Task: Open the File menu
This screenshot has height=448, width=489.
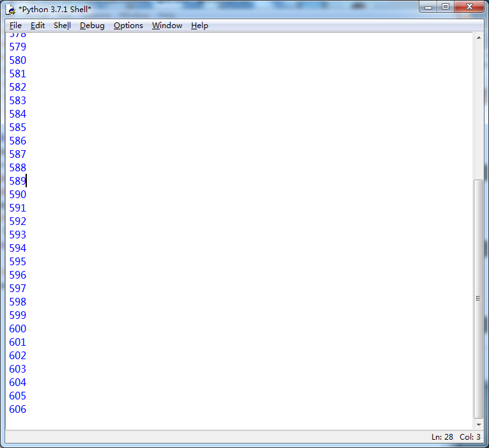Action: [15, 26]
